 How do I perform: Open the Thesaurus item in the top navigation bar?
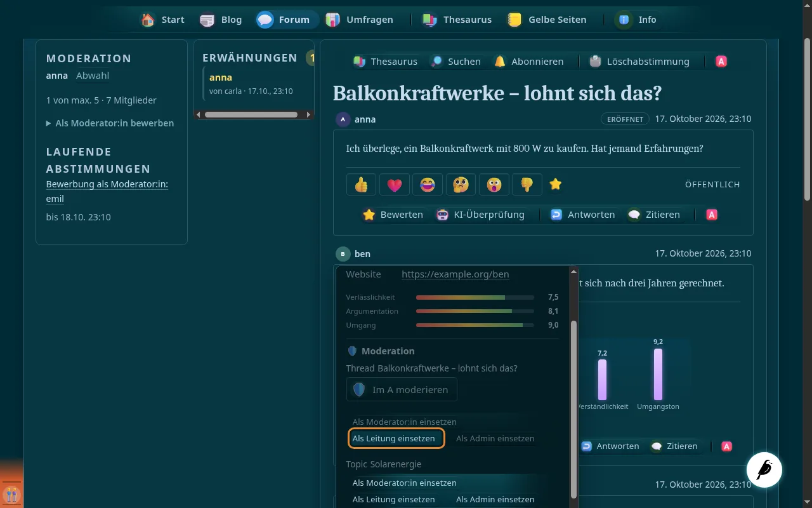(x=457, y=20)
